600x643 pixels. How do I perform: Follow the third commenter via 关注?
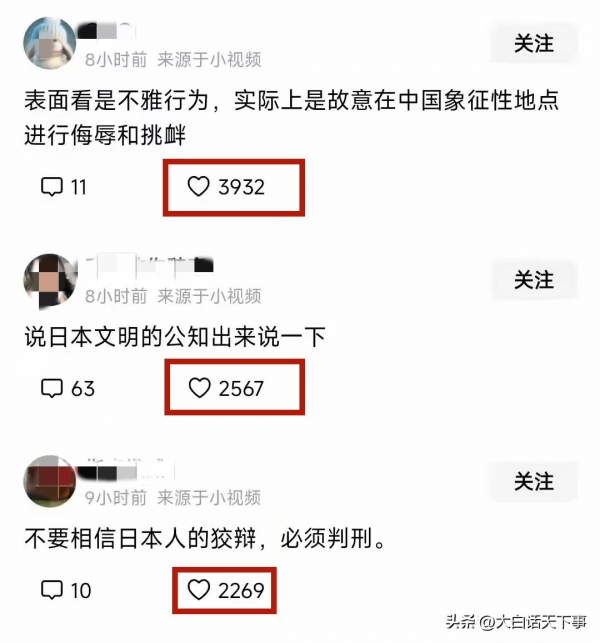pyautogui.click(x=533, y=481)
